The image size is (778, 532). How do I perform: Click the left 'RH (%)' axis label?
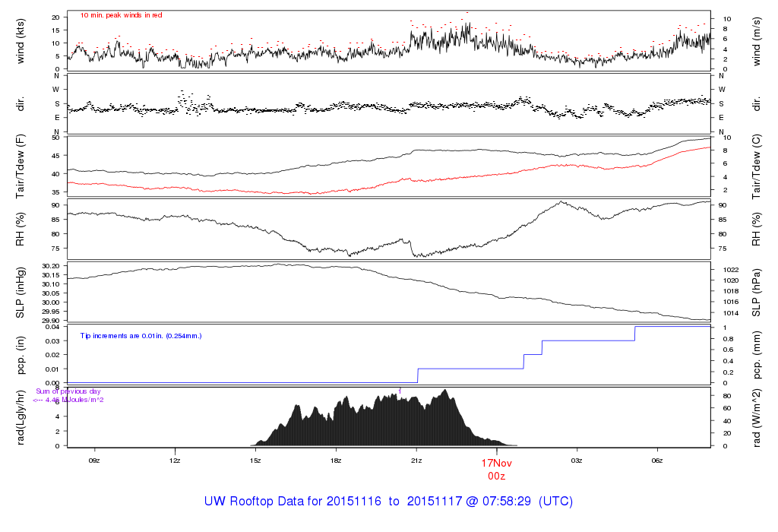21,229
